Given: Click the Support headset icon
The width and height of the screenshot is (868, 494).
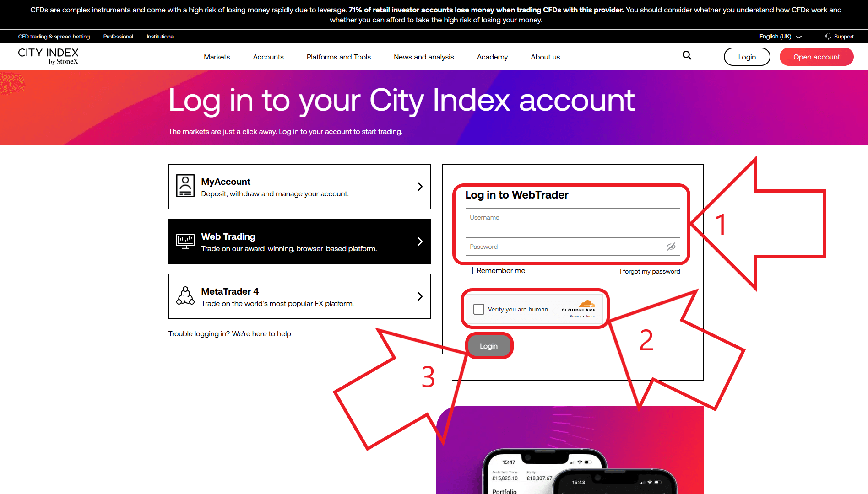Looking at the screenshot, I should coord(828,37).
